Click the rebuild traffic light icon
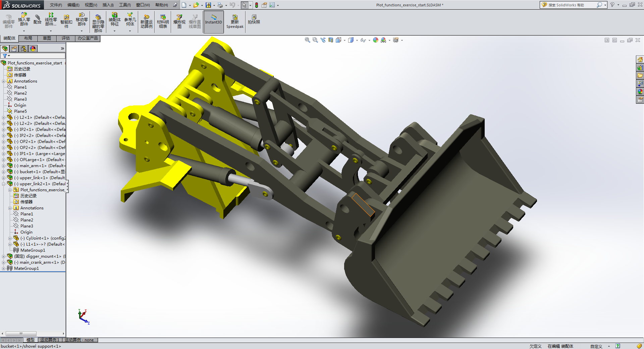The image size is (644, 349). (257, 5)
